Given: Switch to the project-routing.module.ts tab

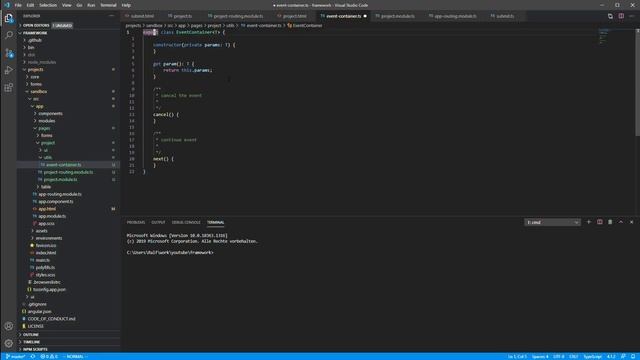Looking at the screenshot, I should (x=238, y=16).
